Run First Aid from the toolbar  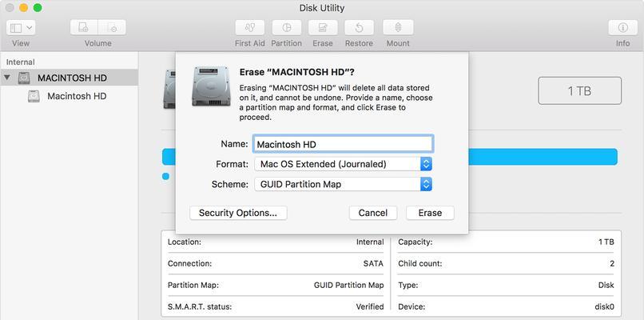pos(250,27)
